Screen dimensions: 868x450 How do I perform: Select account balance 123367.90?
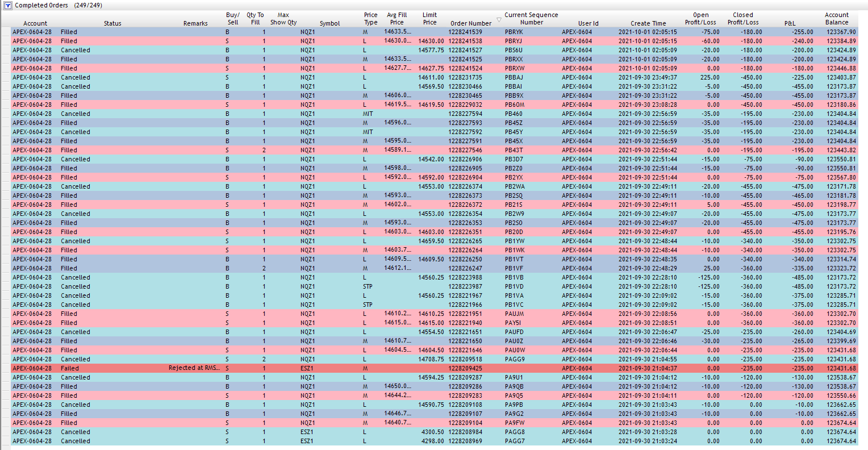[841, 32]
